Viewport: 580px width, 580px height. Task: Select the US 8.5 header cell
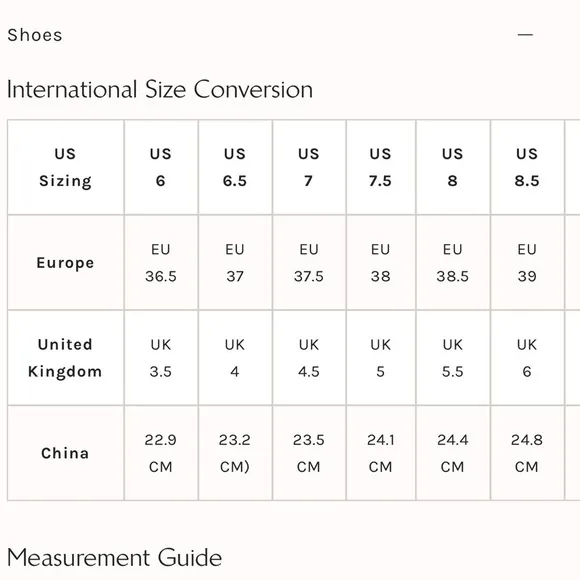click(527, 167)
